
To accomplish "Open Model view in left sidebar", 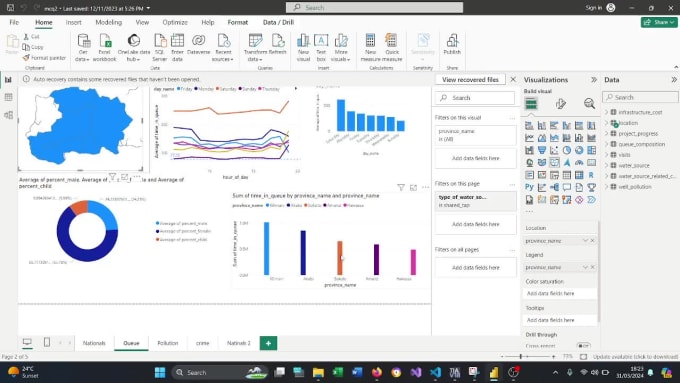I will coord(8,115).
